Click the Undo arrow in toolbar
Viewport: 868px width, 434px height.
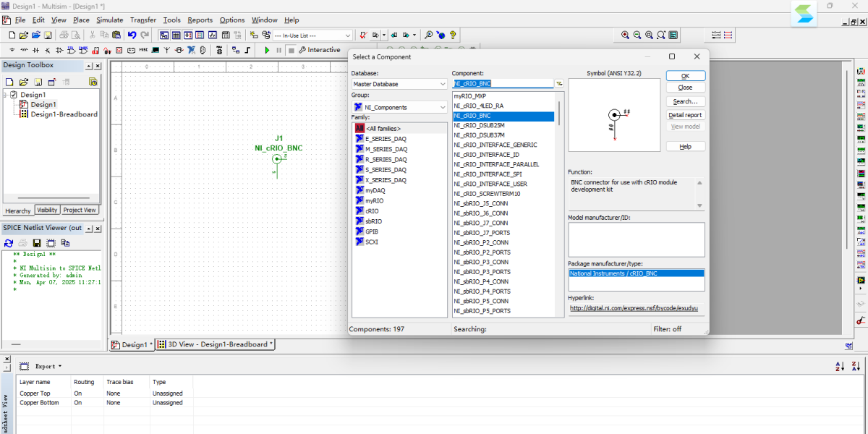coord(132,35)
